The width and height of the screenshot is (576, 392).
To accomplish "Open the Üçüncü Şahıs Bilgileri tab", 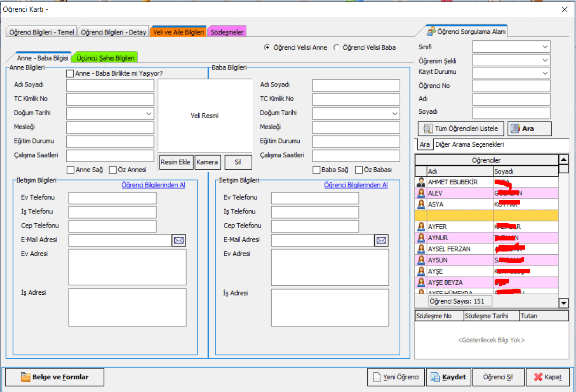I will pyautogui.click(x=106, y=58).
